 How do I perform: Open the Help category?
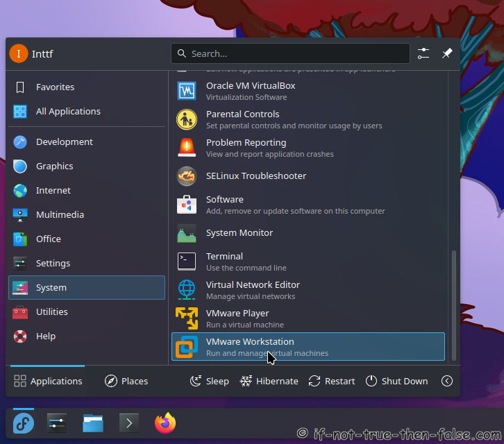click(87, 336)
